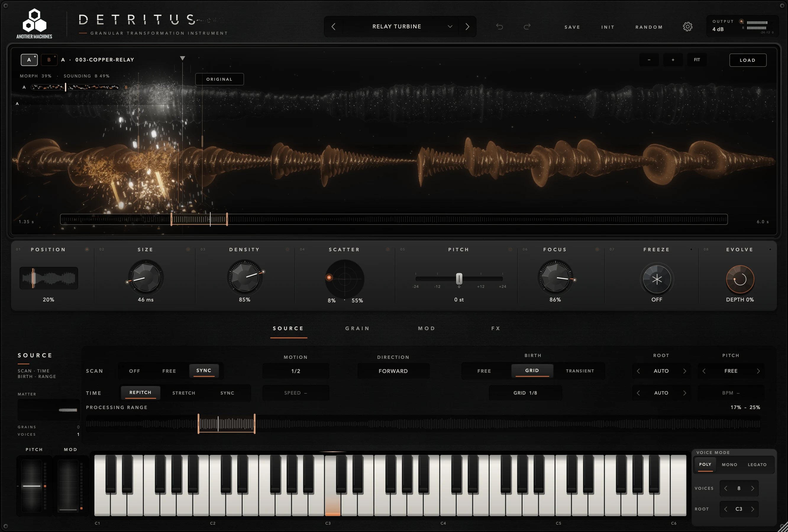Select sample slot A
This screenshot has height=532, width=788.
click(29, 60)
